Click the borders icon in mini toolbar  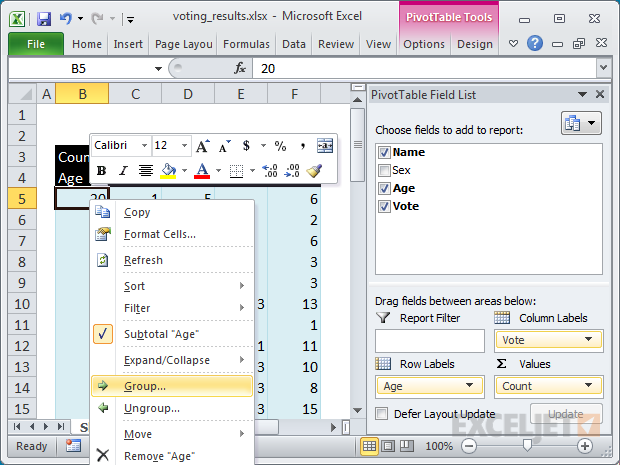(x=236, y=171)
